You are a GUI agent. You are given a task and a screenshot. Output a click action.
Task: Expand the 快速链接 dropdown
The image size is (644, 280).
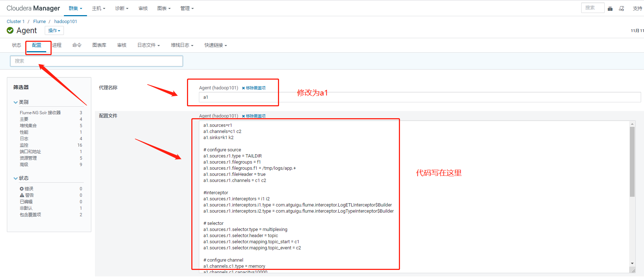[x=216, y=45]
